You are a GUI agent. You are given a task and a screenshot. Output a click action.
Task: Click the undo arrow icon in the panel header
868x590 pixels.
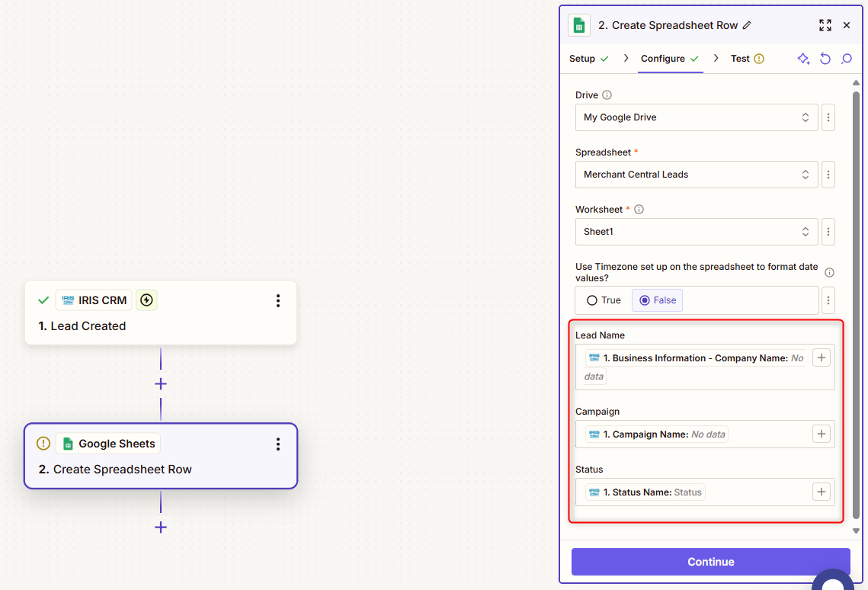point(825,59)
